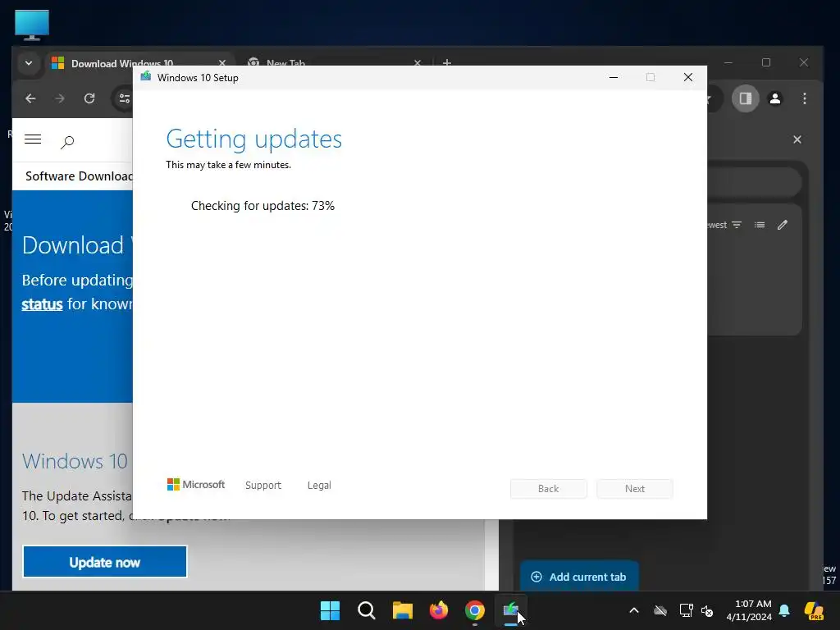This screenshot has width=840, height=630.
Task: Click the Software Download heading
Action: pos(79,176)
